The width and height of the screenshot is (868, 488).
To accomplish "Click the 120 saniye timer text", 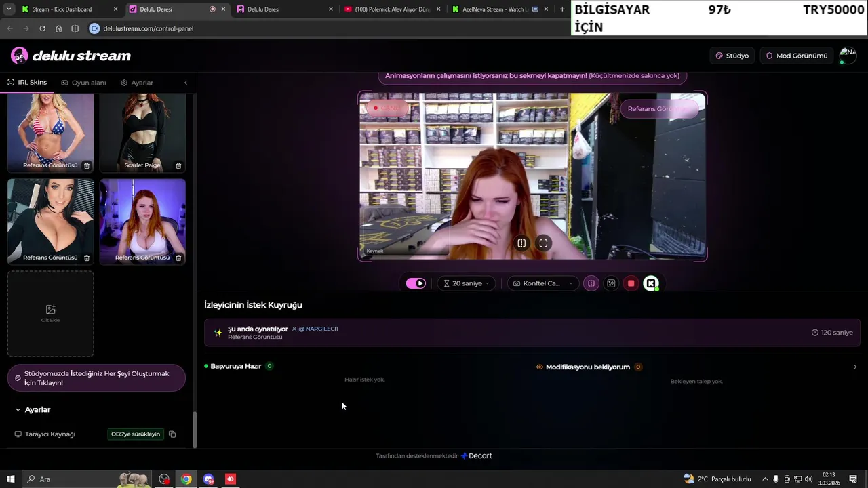I will coord(837,333).
